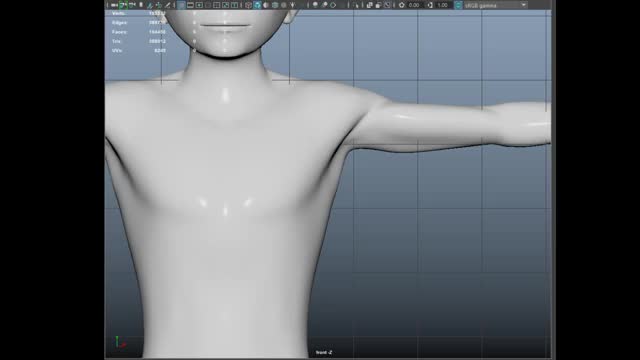Toggle the viewport Grid display button
Screen dimensions: 640x360
tap(181, 5)
